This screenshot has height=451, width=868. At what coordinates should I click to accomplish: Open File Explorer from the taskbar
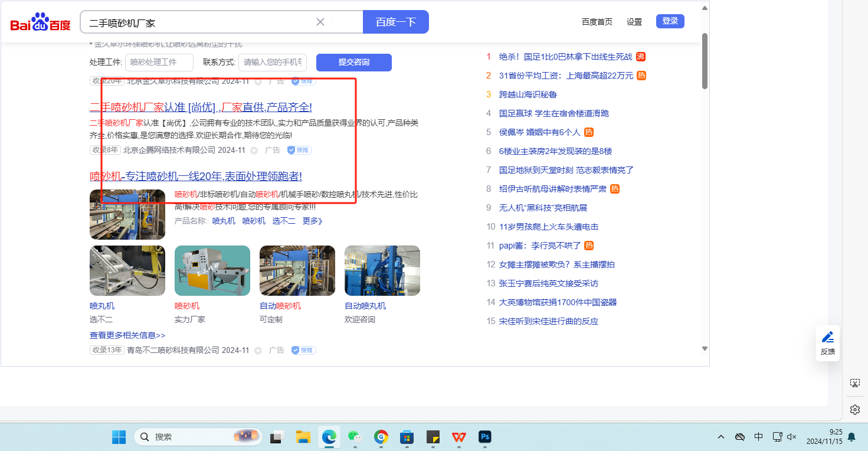pyautogui.click(x=303, y=437)
